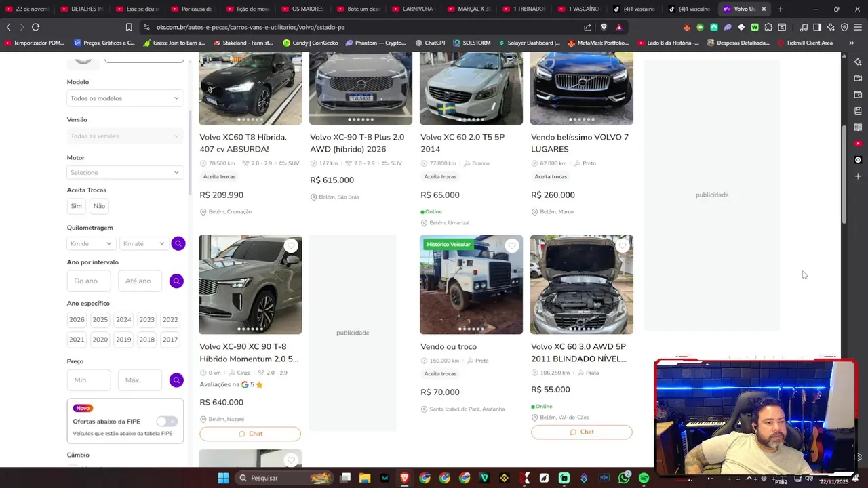Expand hidden bookmarks chevron on bookmarks bar
Viewport: 868px width, 488px height.
[x=852, y=43]
